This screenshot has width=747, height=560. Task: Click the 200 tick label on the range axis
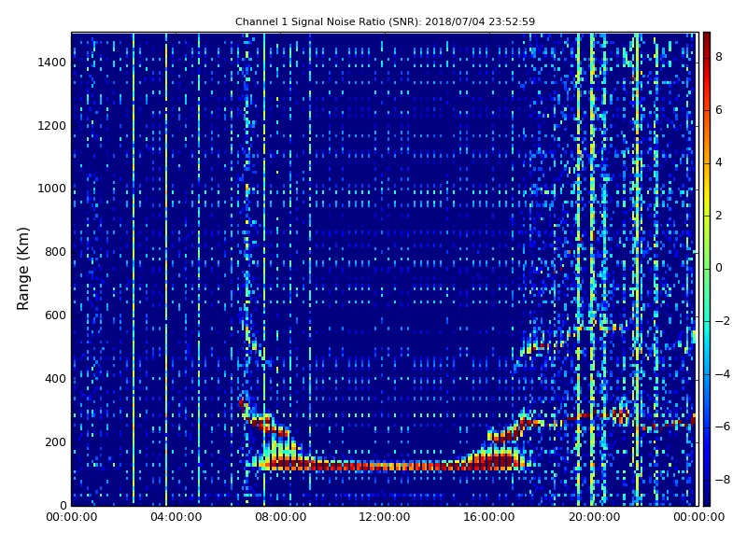(x=55, y=441)
